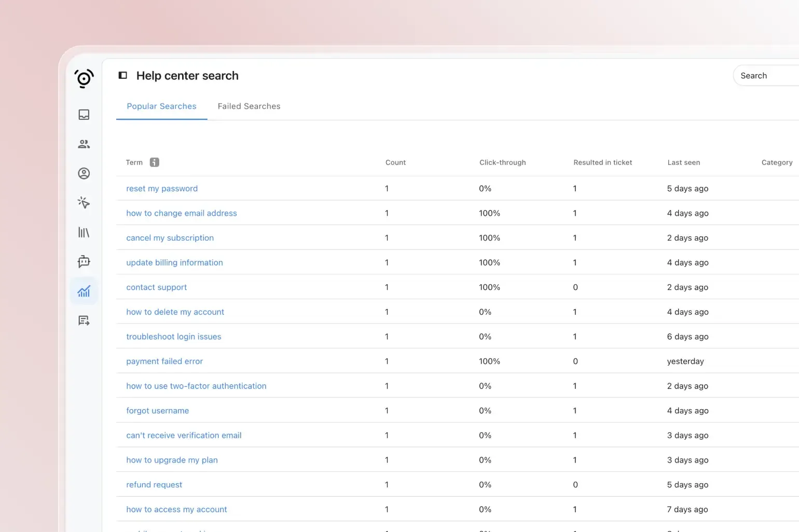This screenshot has width=799, height=532.
Task: Sort by the Last seen column header
Action: point(683,162)
